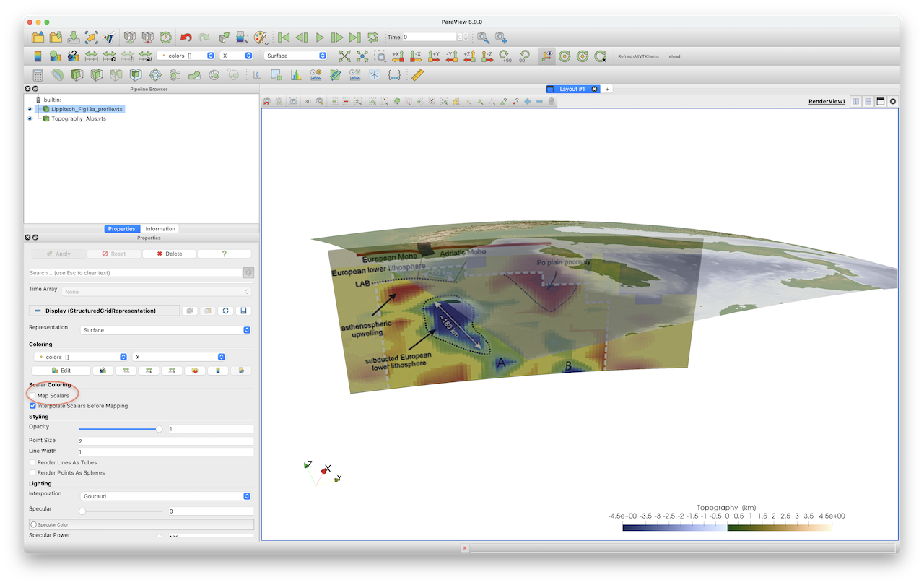Switch to the Information tab
924x585 pixels.
tap(160, 229)
